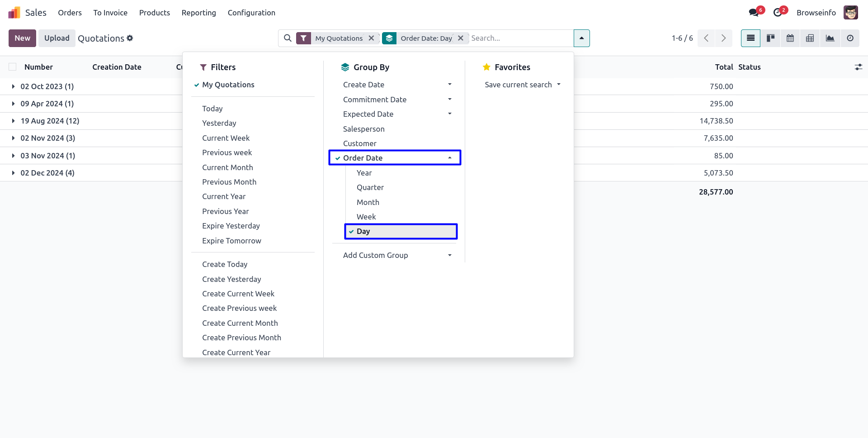
Task: Open optional columns adjust icon
Action: [858, 67]
